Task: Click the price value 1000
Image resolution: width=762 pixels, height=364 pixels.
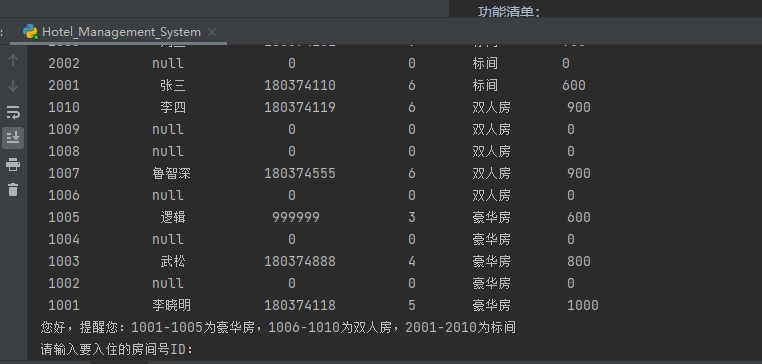Action: (583, 306)
